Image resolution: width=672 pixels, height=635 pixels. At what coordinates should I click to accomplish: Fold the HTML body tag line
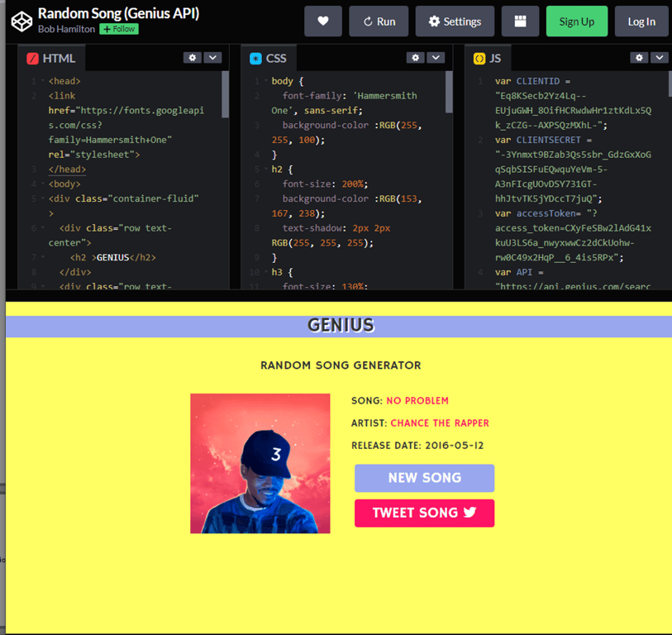[x=43, y=184]
